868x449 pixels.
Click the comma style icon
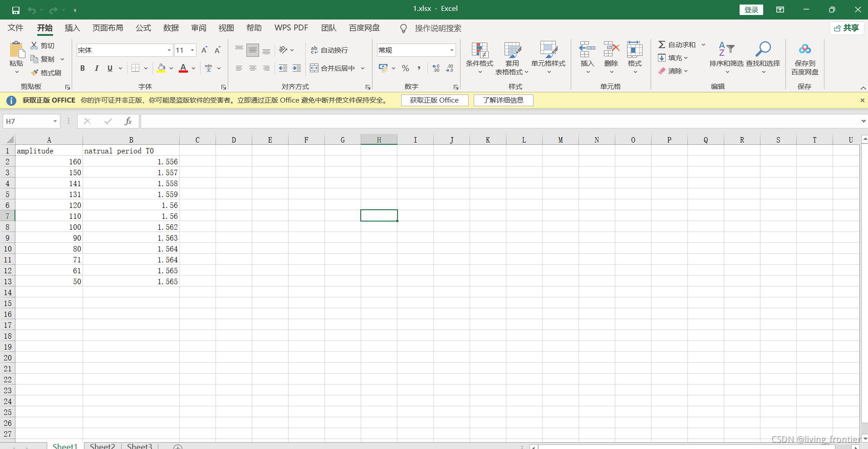pyautogui.click(x=419, y=68)
